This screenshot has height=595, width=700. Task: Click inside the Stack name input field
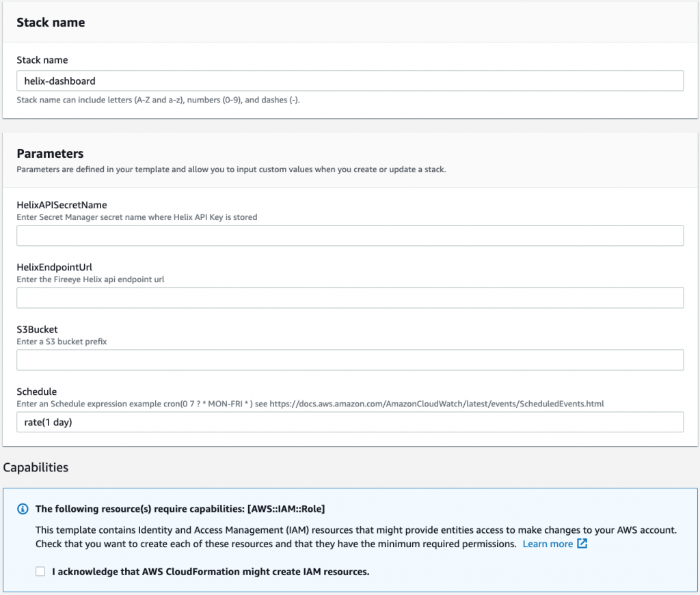(350, 81)
